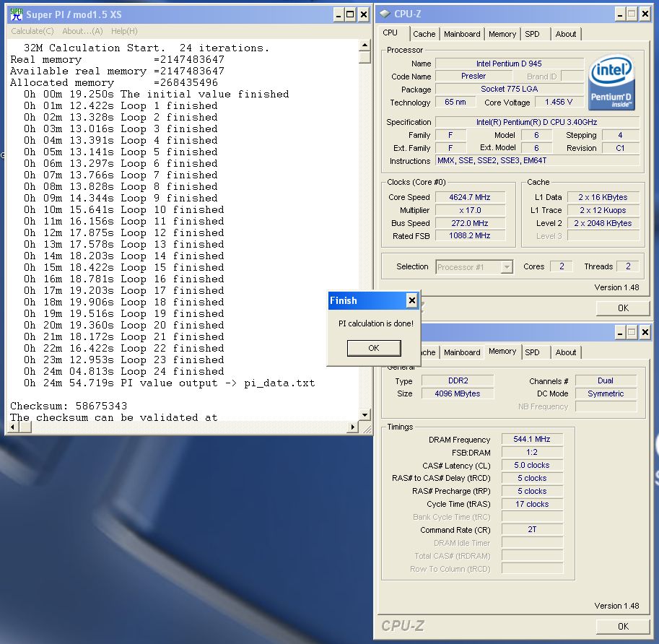Switch to the Memory tab in upper CPU-Z
Screen dimensions: 659x644
pyautogui.click(x=502, y=34)
